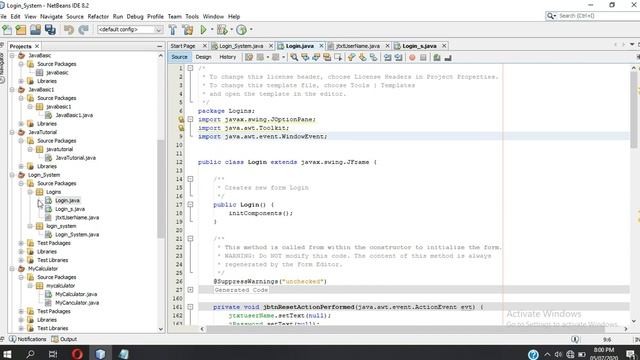Collapse the JavaTutorial project node
This screenshot has height=360, width=640.
pos(12,132)
